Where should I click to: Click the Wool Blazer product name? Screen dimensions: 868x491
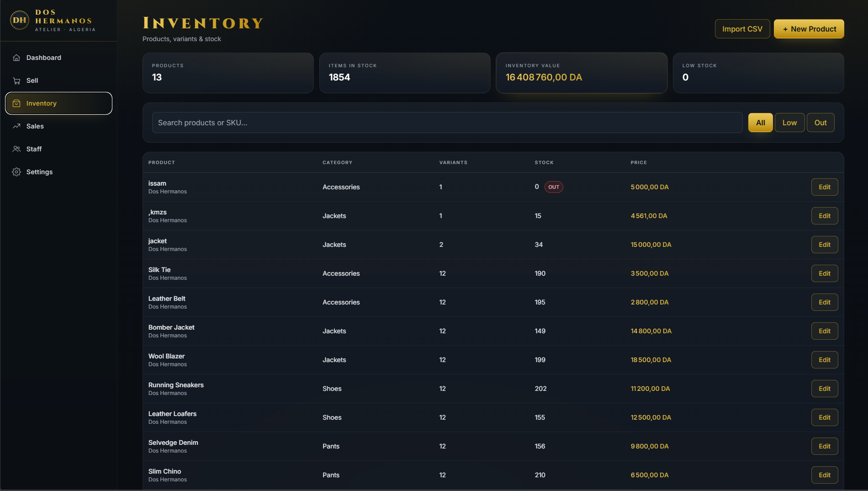[166, 356]
